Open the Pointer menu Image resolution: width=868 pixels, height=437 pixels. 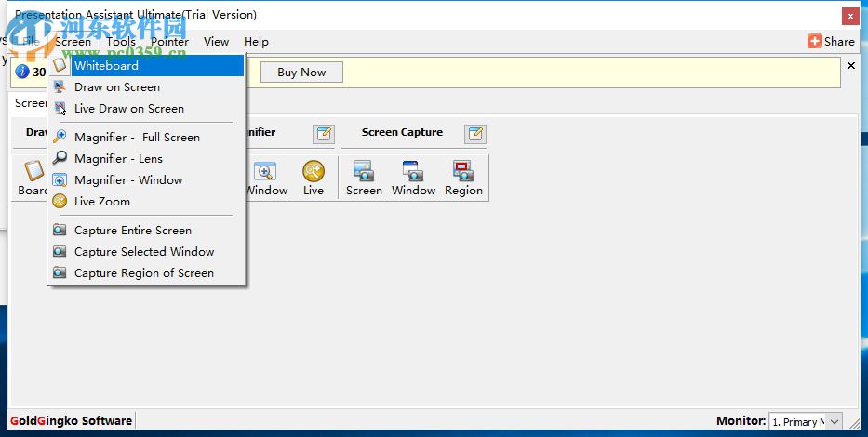coord(169,42)
